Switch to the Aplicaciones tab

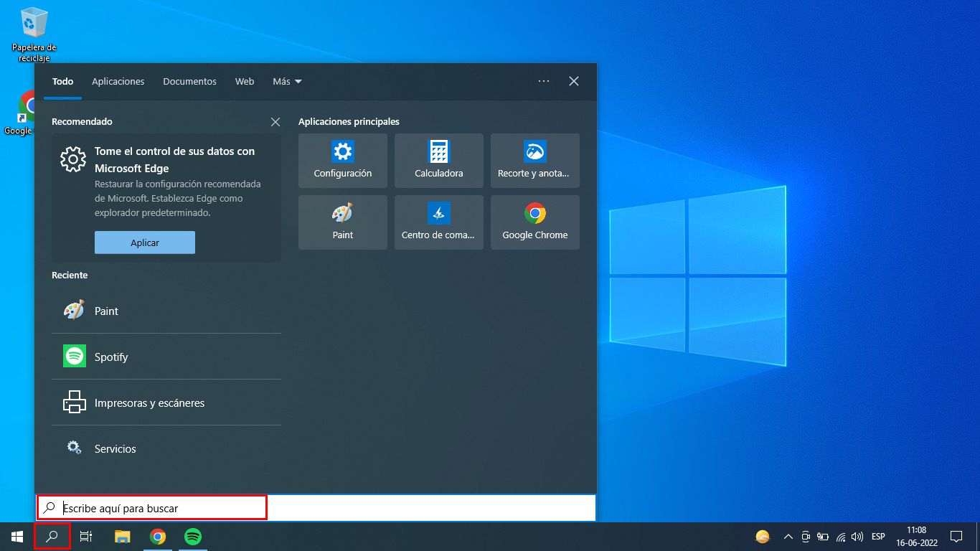click(118, 82)
